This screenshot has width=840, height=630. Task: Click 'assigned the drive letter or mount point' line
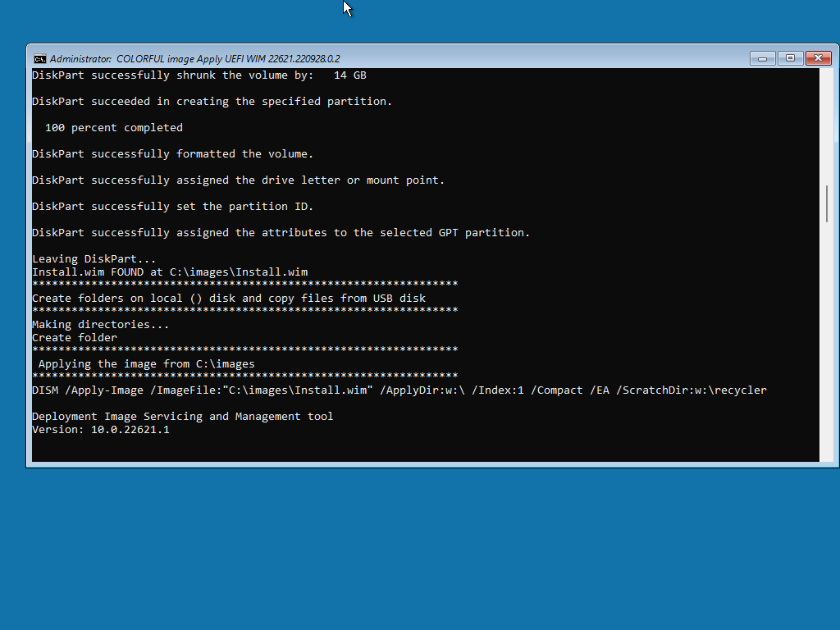pos(239,180)
